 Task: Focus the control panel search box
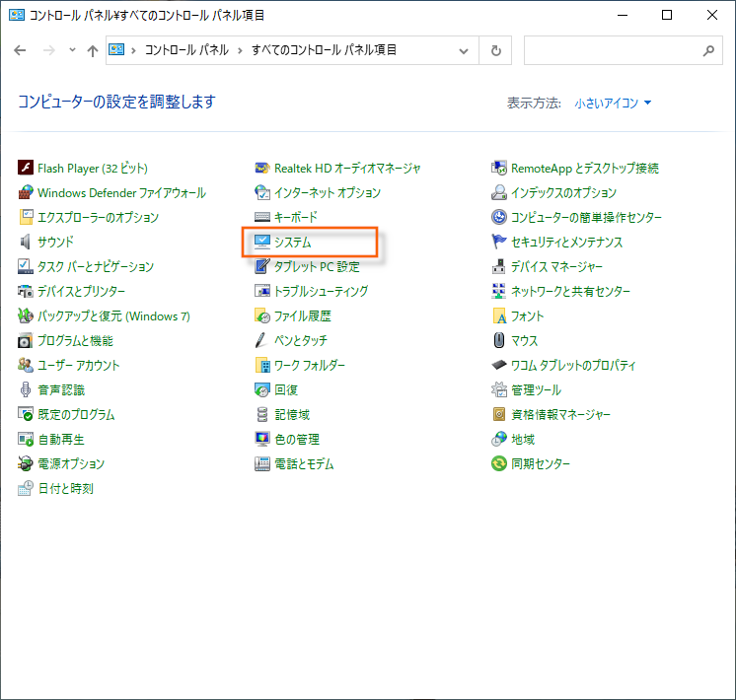pos(623,50)
